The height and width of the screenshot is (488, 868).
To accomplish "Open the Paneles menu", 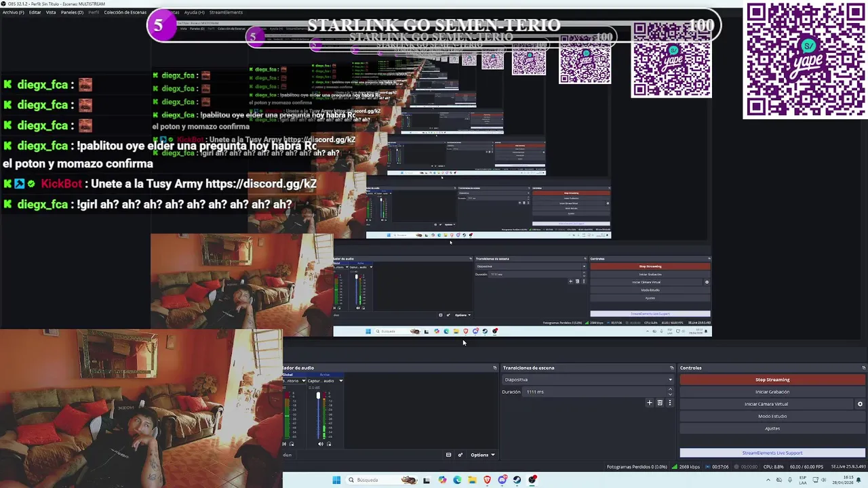I will click(73, 12).
